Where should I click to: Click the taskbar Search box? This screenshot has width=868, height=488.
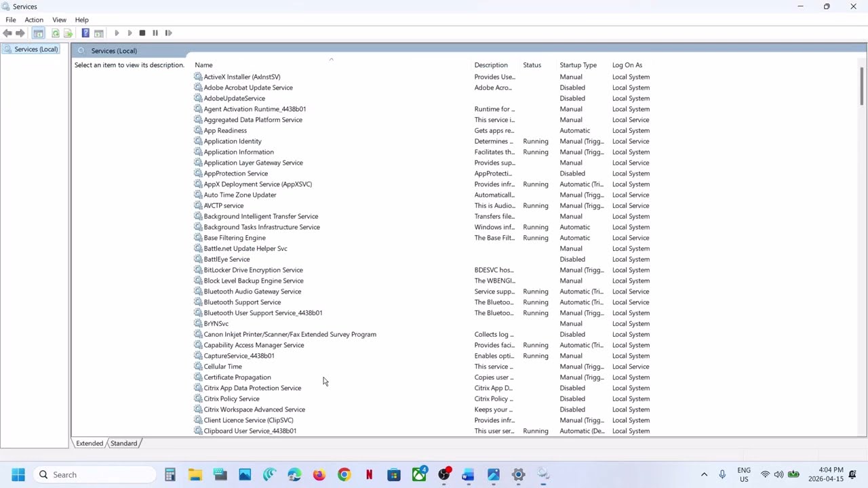click(x=95, y=474)
